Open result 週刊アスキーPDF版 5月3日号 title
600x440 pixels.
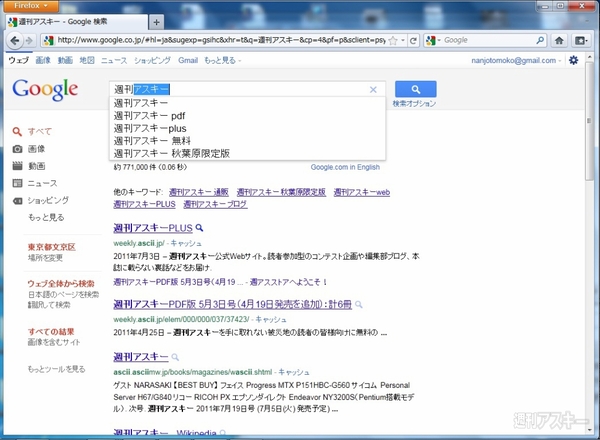click(x=232, y=304)
